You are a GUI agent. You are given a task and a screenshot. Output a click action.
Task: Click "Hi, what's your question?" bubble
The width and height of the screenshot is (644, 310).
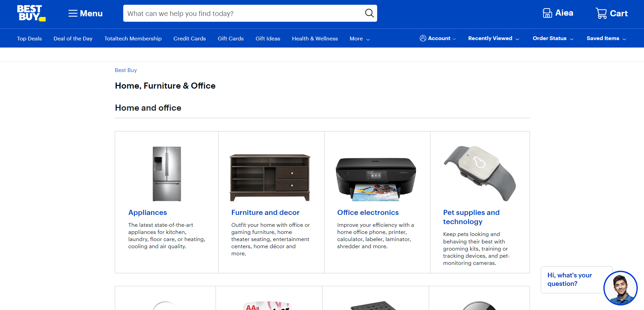point(572,279)
